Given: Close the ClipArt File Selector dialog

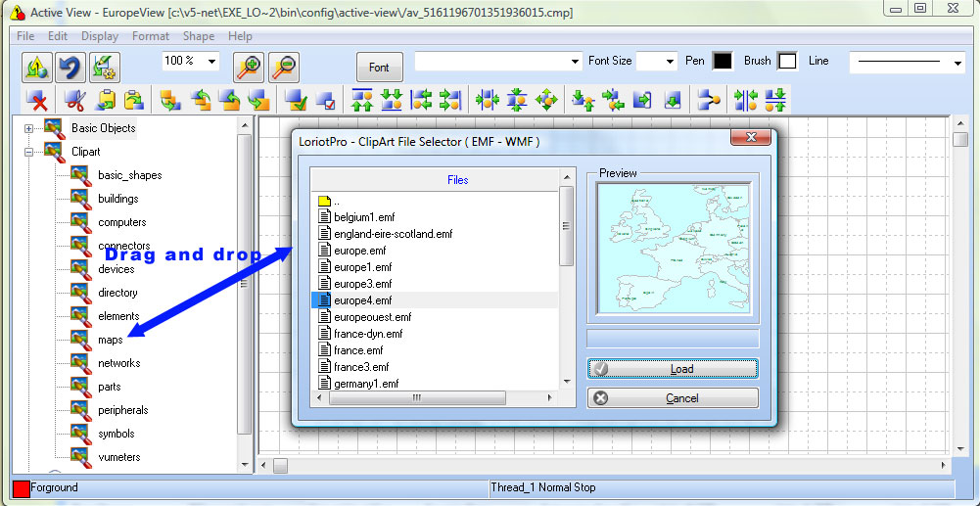Looking at the screenshot, I should pos(751,137).
